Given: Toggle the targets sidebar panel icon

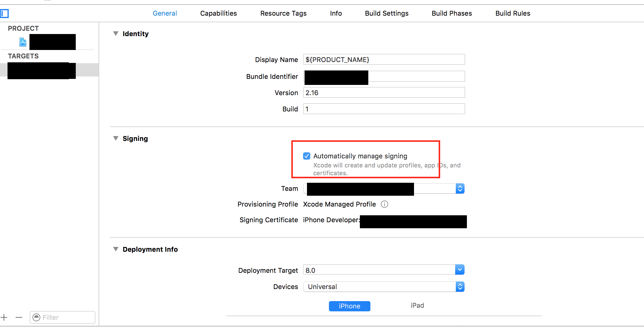Looking at the screenshot, I should pos(4,14).
